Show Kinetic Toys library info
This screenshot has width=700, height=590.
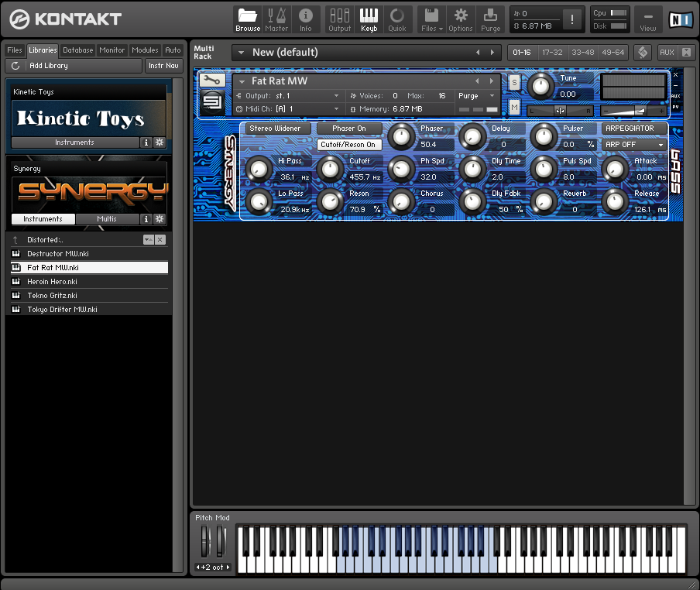pos(146,142)
